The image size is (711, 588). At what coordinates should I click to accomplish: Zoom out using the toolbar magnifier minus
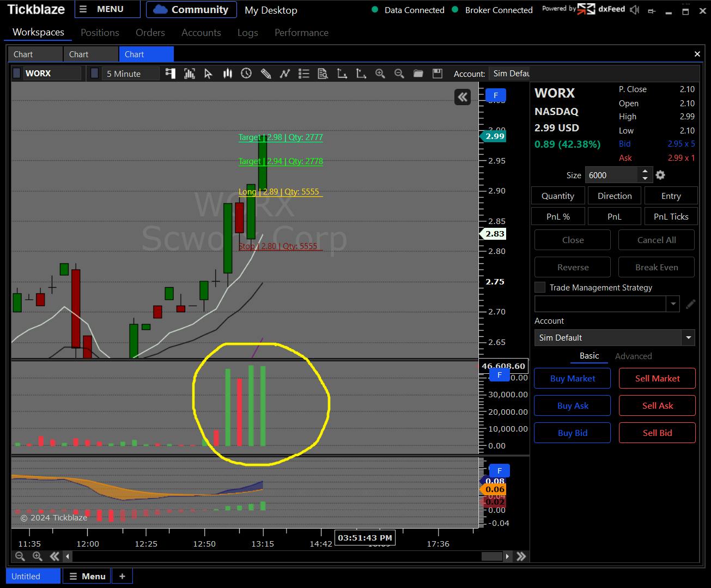(399, 74)
